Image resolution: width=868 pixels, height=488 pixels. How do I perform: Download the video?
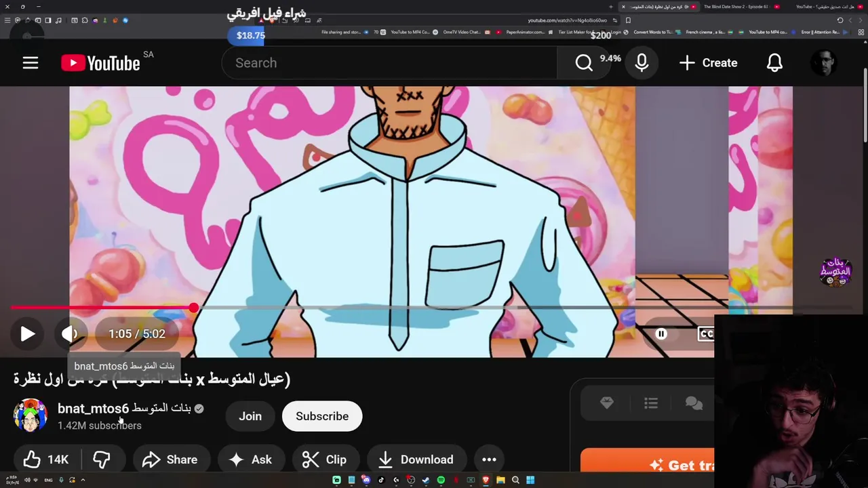pyautogui.click(x=416, y=460)
